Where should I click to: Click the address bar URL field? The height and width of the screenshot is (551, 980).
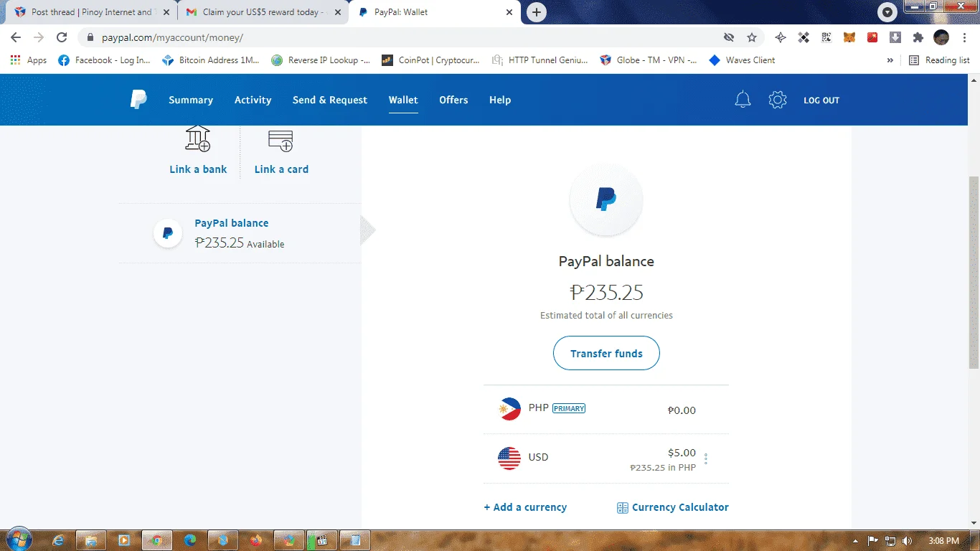coord(402,37)
